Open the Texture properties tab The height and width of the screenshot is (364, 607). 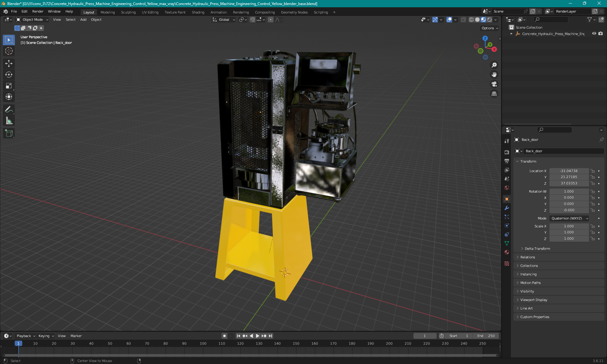(x=507, y=264)
